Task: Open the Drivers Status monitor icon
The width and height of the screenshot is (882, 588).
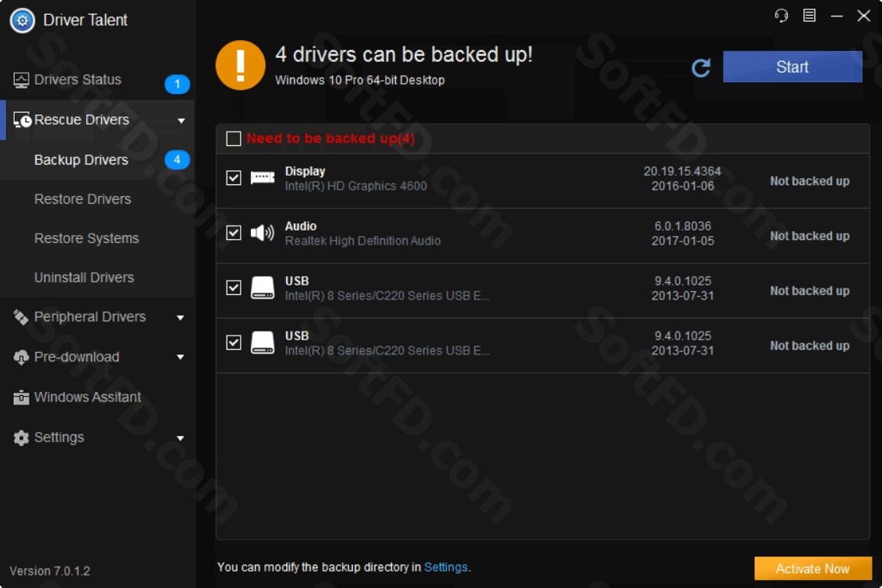Action: coord(21,80)
